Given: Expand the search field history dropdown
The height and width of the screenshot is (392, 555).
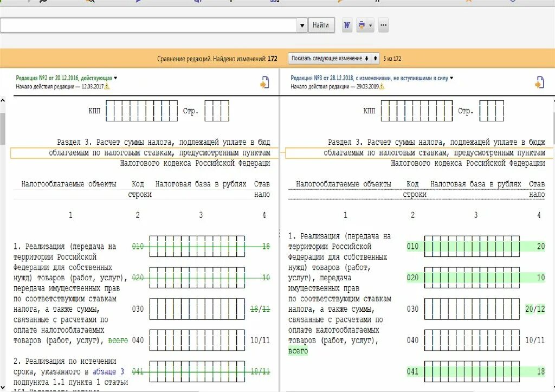Looking at the screenshot, I should [x=302, y=25].
